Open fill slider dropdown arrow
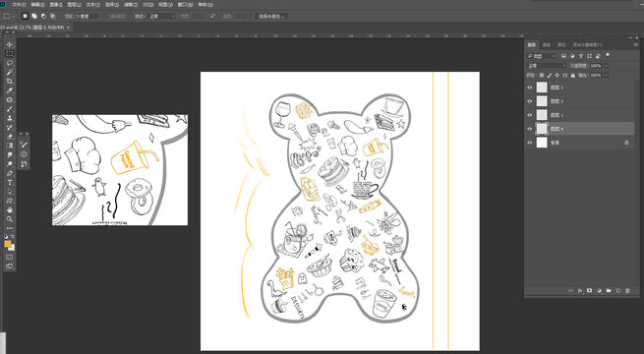Image resolution: width=644 pixels, height=354 pixels. pyautogui.click(x=607, y=75)
